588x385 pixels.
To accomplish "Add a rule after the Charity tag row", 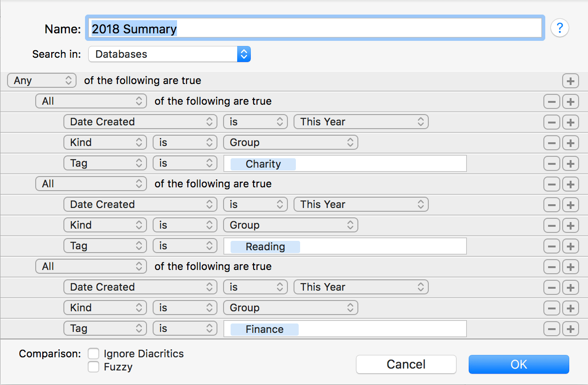I will (x=570, y=163).
